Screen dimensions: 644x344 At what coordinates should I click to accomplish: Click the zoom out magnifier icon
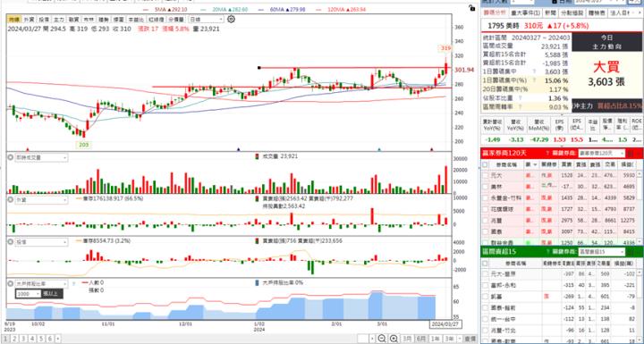click(x=382, y=339)
